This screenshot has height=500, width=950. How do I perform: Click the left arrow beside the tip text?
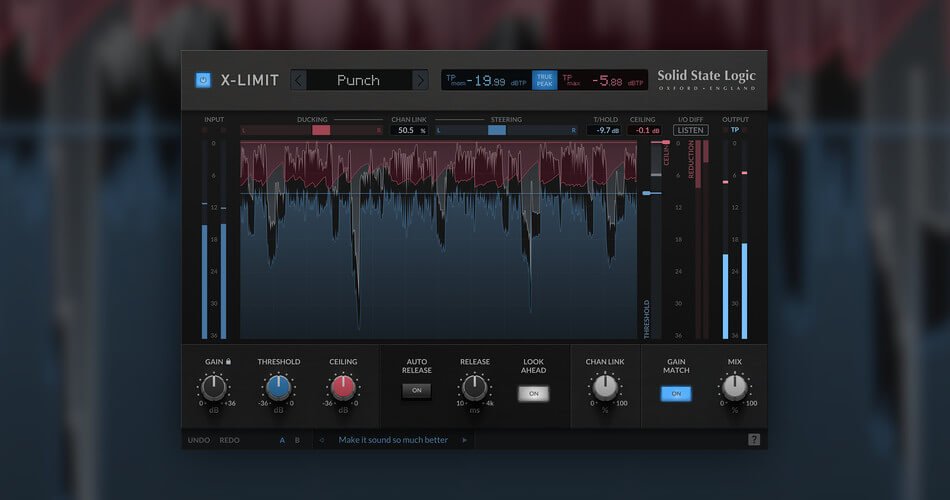tap(322, 440)
